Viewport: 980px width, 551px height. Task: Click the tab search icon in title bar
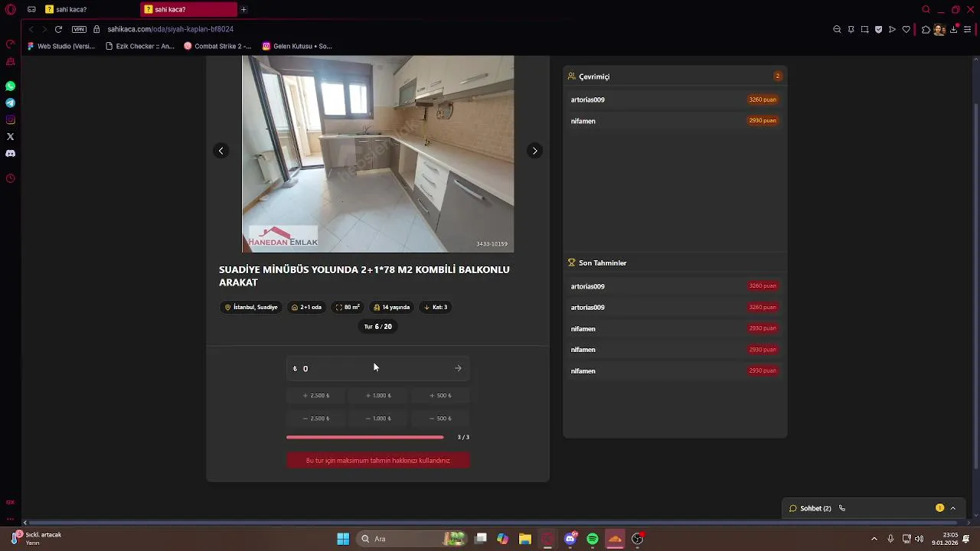click(926, 9)
